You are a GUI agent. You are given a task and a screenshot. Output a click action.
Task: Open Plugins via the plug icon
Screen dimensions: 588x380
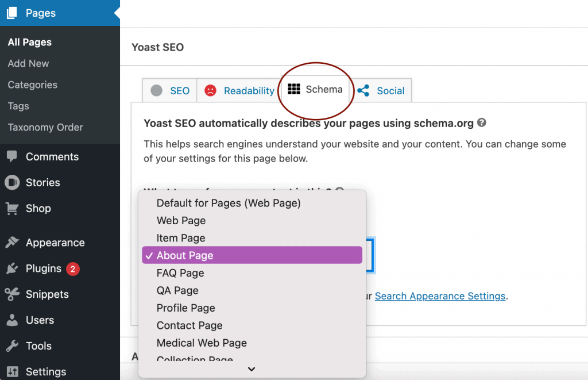[12, 268]
